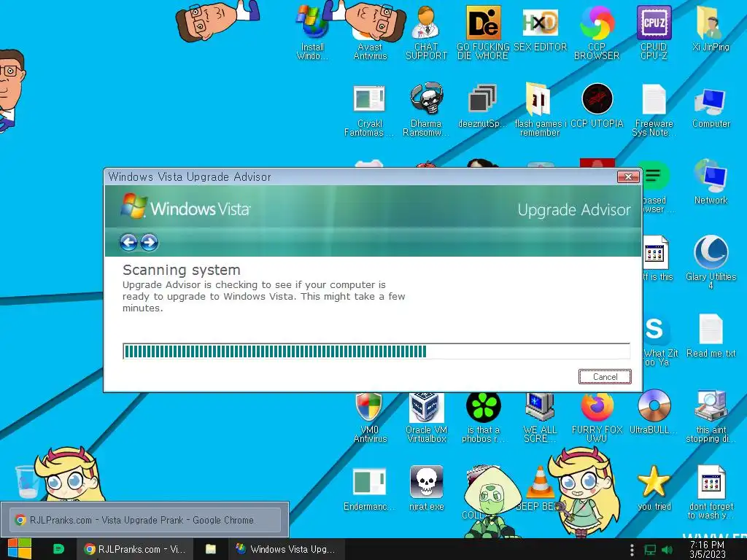The height and width of the screenshot is (560, 747).
Task: Click the Cancel button in Upgrade Advisor
Action: coord(605,377)
